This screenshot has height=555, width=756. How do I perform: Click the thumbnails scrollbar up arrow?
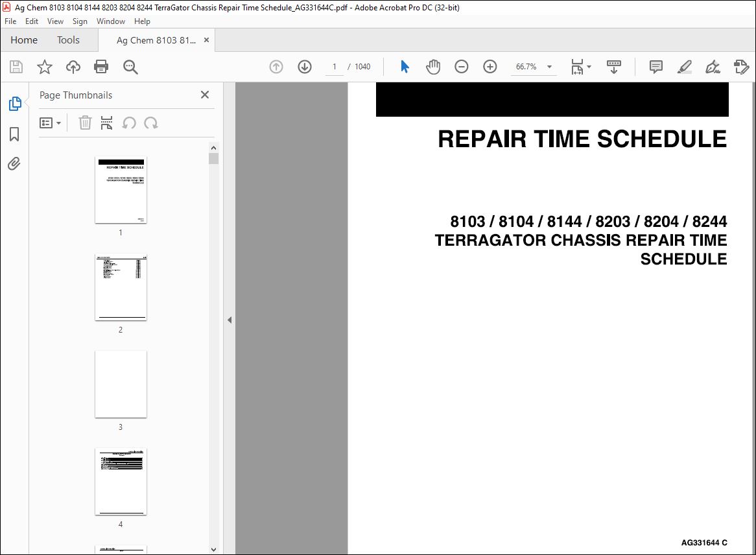point(213,148)
